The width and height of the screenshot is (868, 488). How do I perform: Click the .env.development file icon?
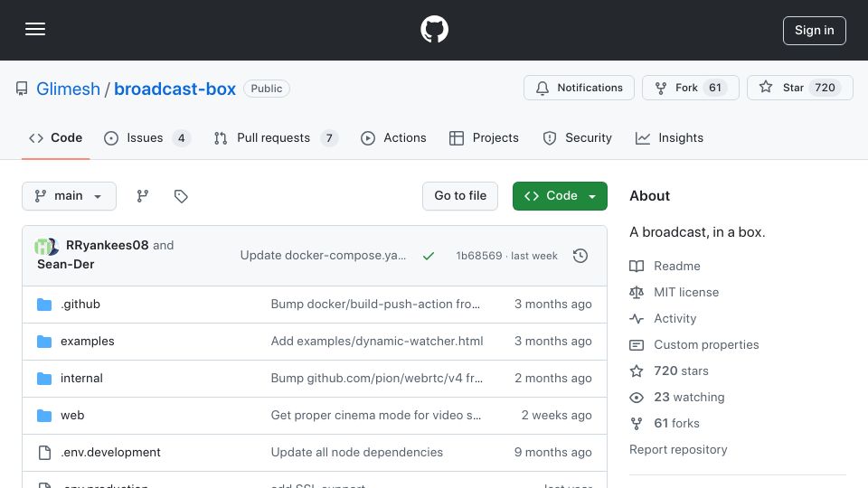pyautogui.click(x=44, y=453)
